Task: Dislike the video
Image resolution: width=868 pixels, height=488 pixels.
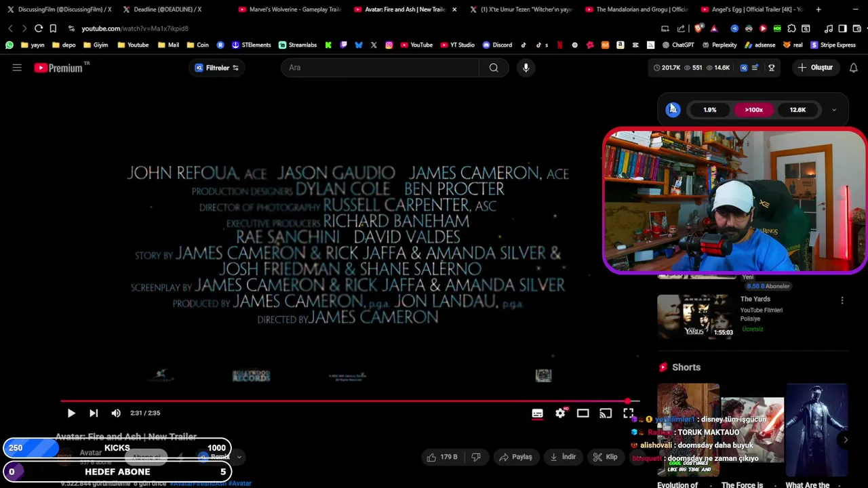Action: 476,457
